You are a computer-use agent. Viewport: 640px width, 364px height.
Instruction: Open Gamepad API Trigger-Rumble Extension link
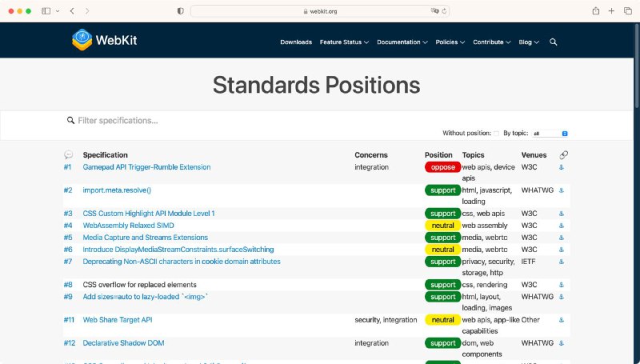(146, 167)
